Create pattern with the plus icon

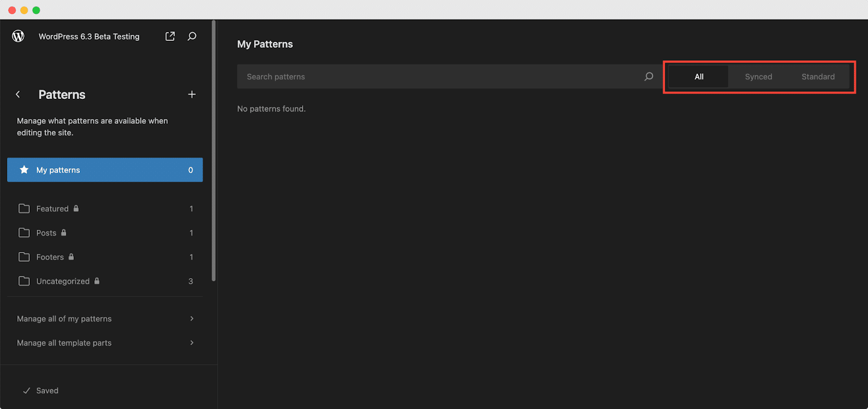point(192,95)
